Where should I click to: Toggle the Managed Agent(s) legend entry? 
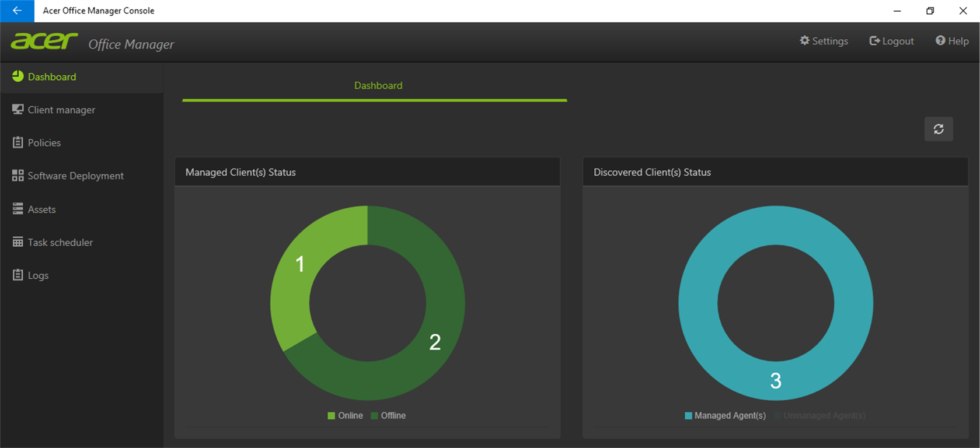(x=725, y=415)
